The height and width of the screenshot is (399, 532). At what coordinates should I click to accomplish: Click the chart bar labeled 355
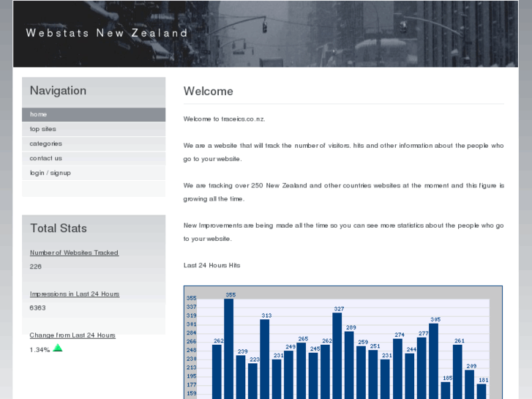(228, 348)
